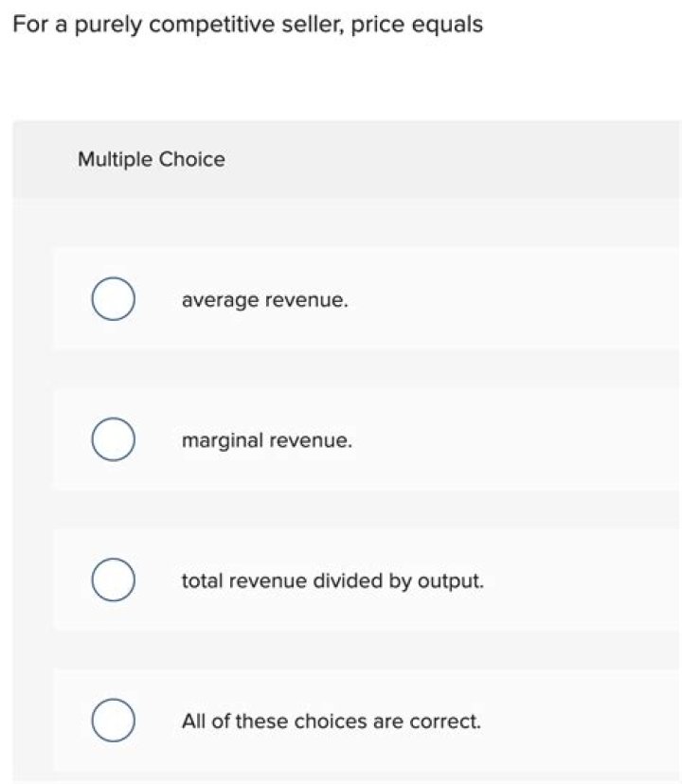Click the first answer option row

[x=360, y=298]
